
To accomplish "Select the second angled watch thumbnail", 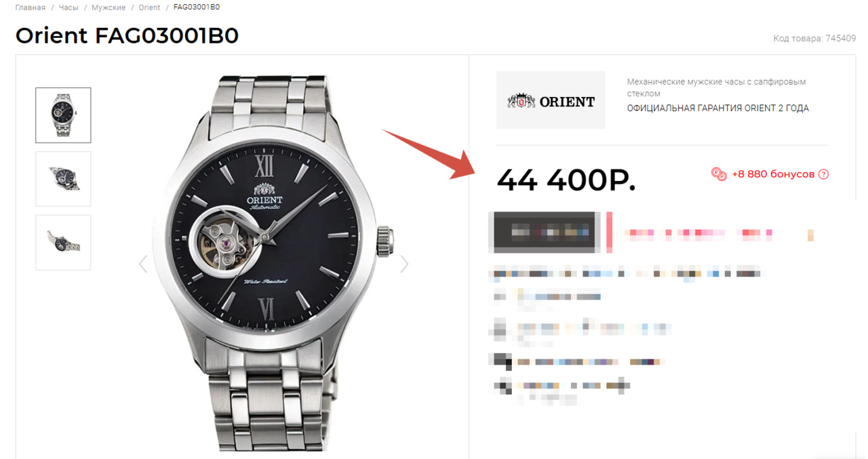I will (x=63, y=179).
